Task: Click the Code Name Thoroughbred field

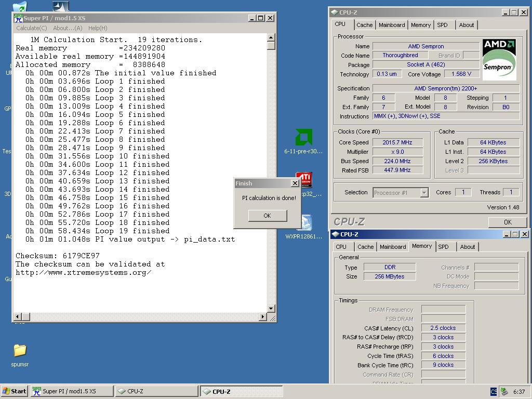Action: tap(401, 55)
